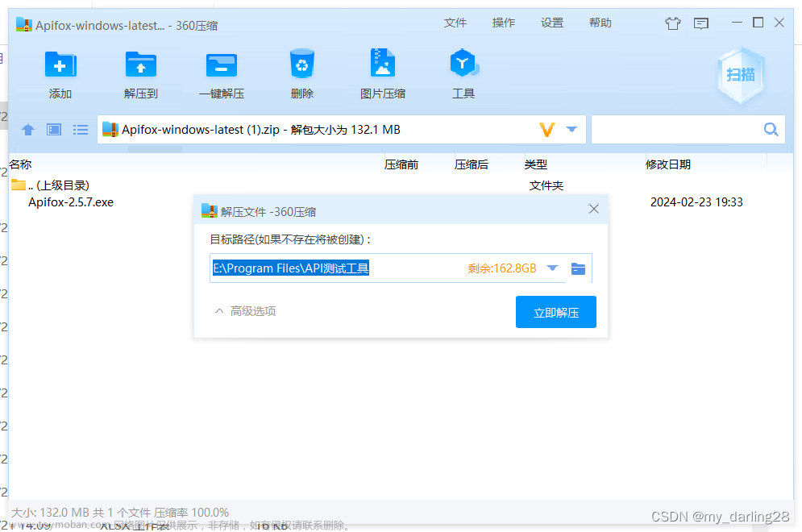Image resolution: width=802 pixels, height=532 pixels.
Task: Click the 立即解压 extract now button
Action: pyautogui.click(x=556, y=312)
